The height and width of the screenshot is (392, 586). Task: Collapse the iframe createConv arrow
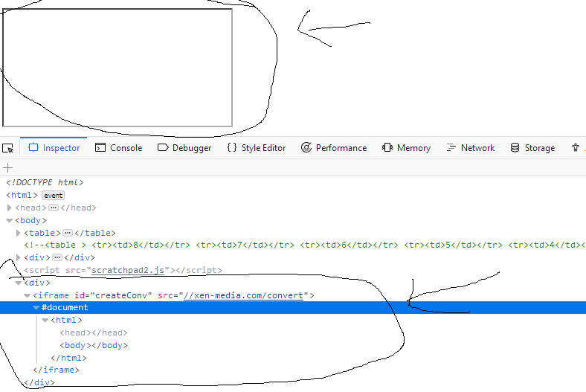click(x=27, y=295)
